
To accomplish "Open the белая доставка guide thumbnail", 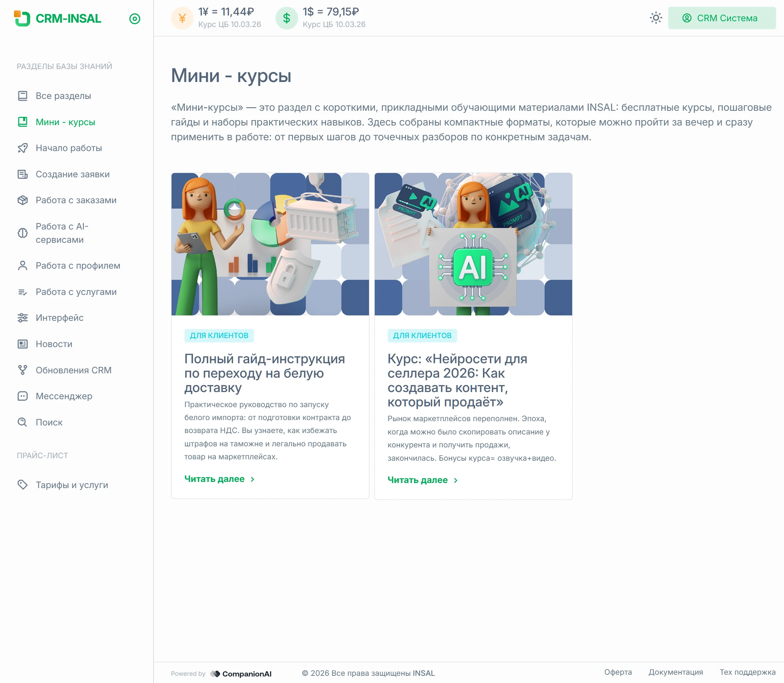I will tap(270, 244).
